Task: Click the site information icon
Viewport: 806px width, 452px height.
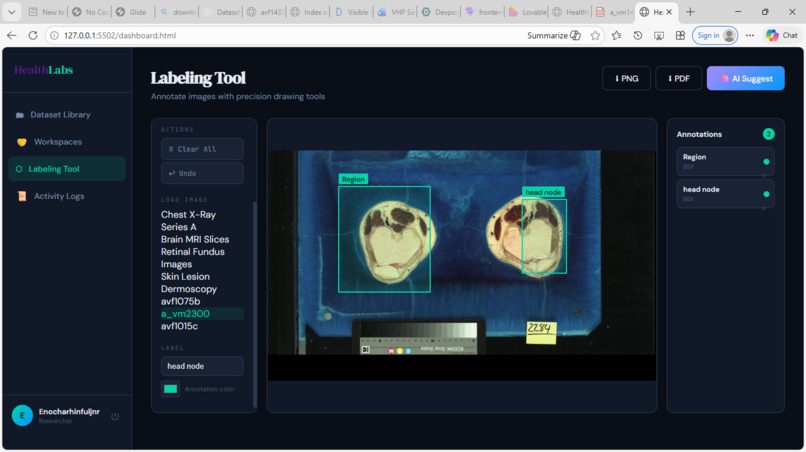Action: click(54, 35)
